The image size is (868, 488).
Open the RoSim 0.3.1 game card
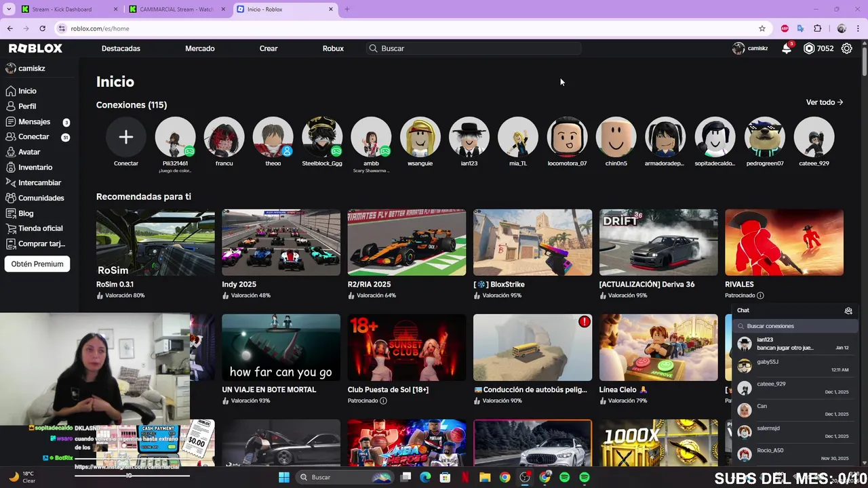pos(155,254)
